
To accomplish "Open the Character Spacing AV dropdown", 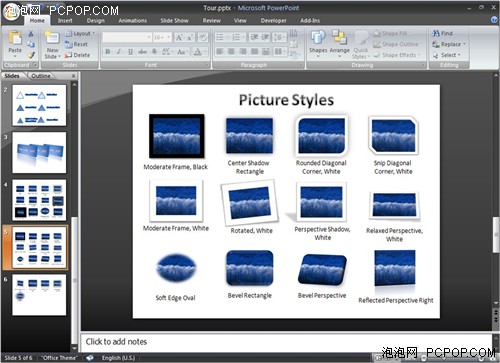I will coord(168,52).
